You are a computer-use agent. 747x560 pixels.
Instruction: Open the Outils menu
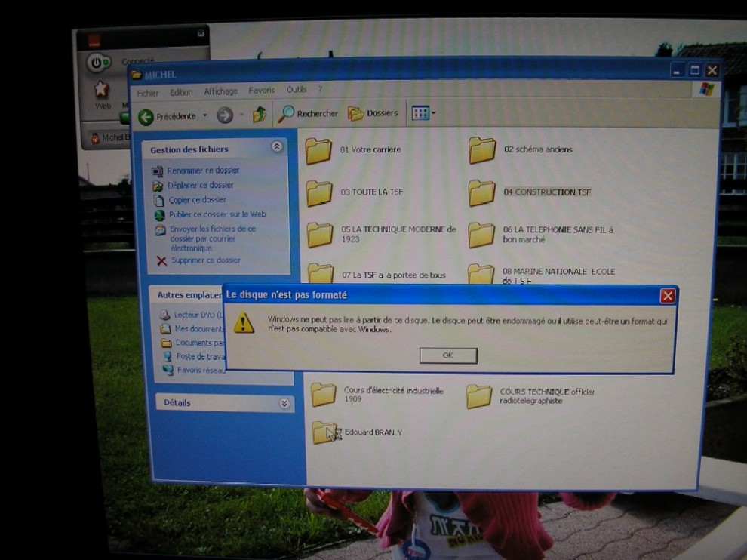297,90
